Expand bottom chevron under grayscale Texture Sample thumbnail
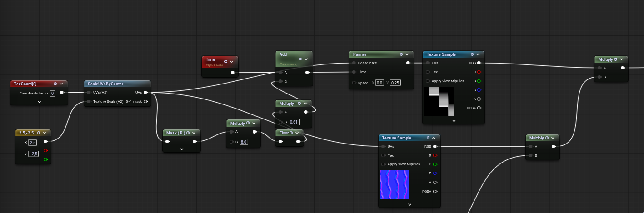This screenshot has width=644, height=213. coord(454,121)
